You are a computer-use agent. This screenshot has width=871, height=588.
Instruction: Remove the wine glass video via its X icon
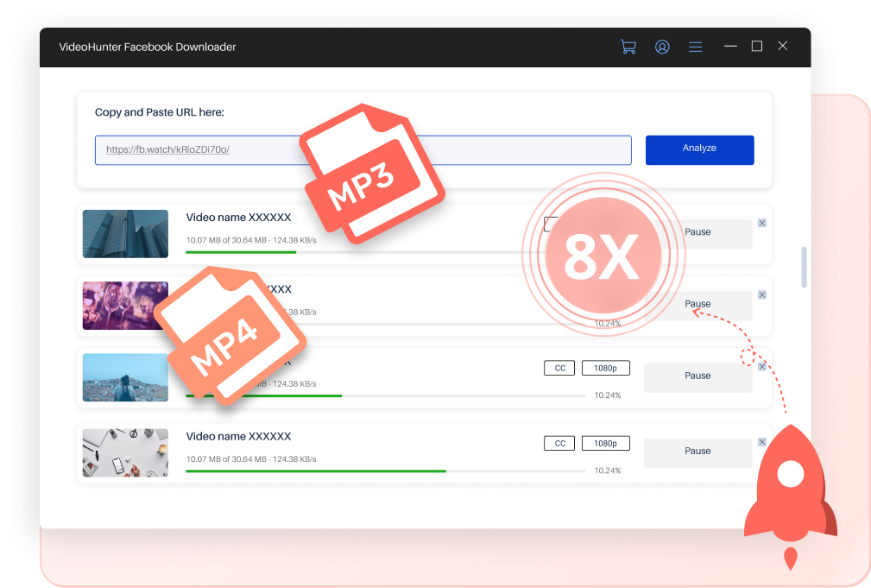pyautogui.click(x=762, y=294)
